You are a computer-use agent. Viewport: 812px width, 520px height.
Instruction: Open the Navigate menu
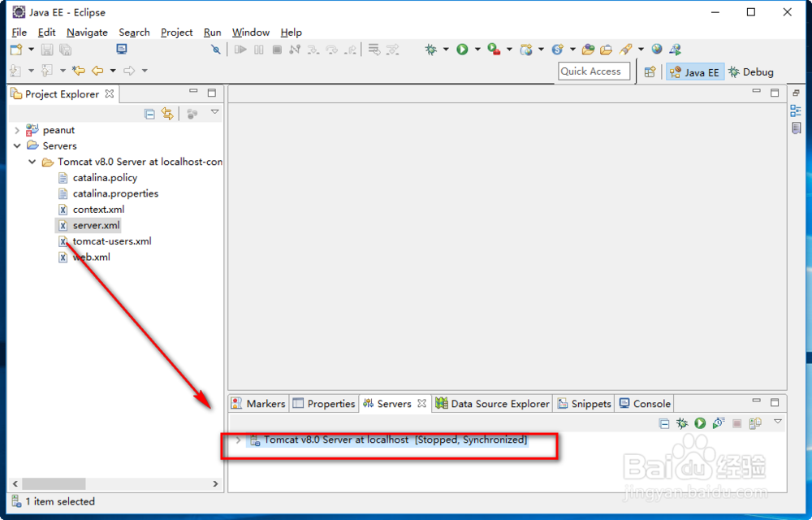tap(87, 32)
